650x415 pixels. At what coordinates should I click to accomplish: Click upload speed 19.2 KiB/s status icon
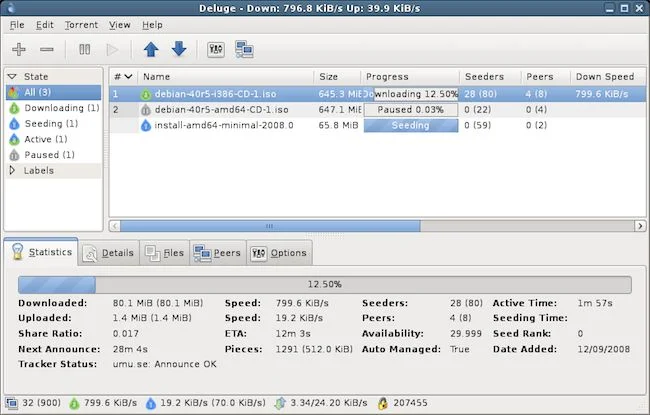tap(151, 403)
